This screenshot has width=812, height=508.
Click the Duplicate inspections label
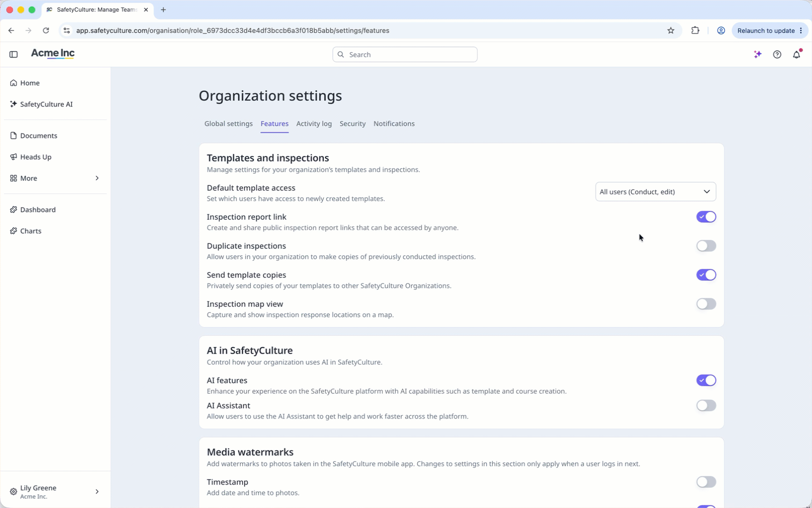tap(246, 246)
